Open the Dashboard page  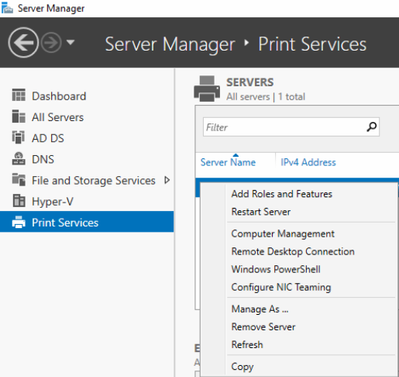click(59, 96)
